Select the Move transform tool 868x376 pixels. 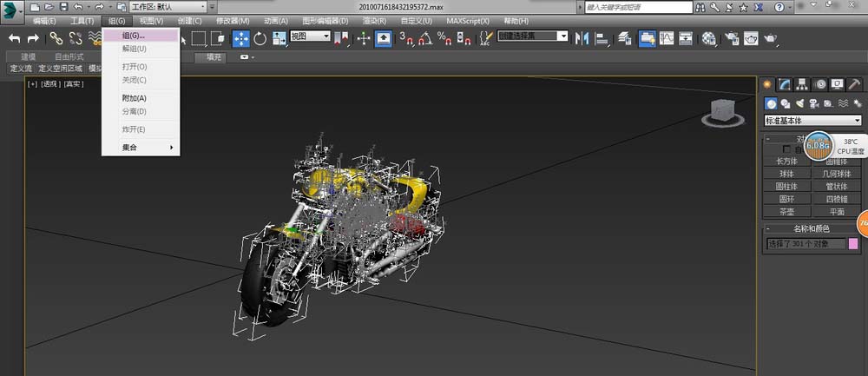tap(240, 38)
